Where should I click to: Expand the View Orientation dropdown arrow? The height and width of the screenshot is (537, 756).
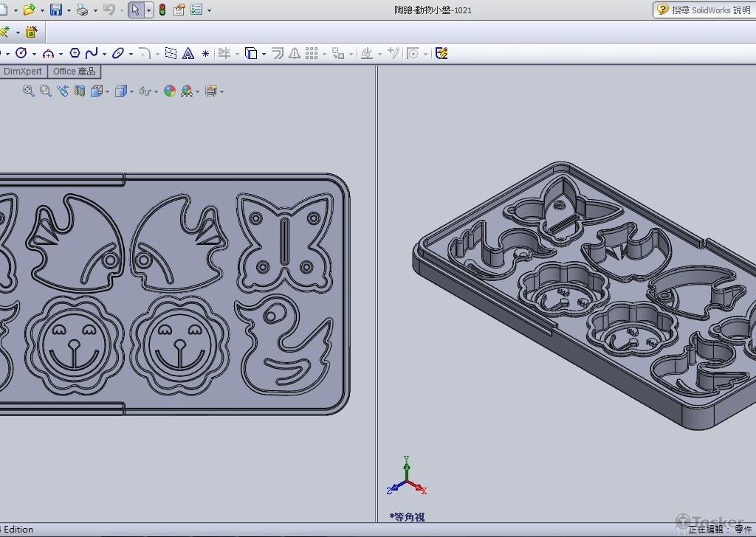click(x=108, y=91)
